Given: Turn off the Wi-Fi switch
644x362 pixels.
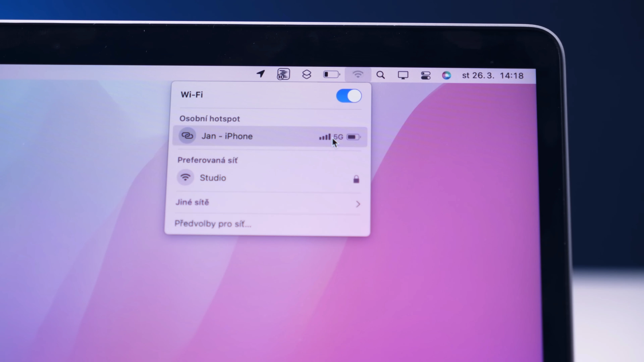Looking at the screenshot, I should pos(349,96).
